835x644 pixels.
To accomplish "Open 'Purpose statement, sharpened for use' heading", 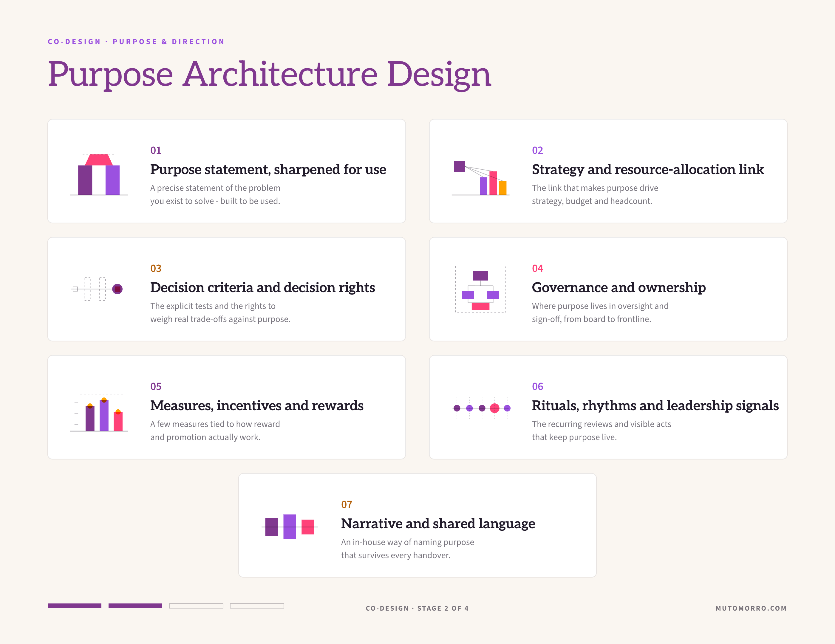I will click(x=268, y=169).
